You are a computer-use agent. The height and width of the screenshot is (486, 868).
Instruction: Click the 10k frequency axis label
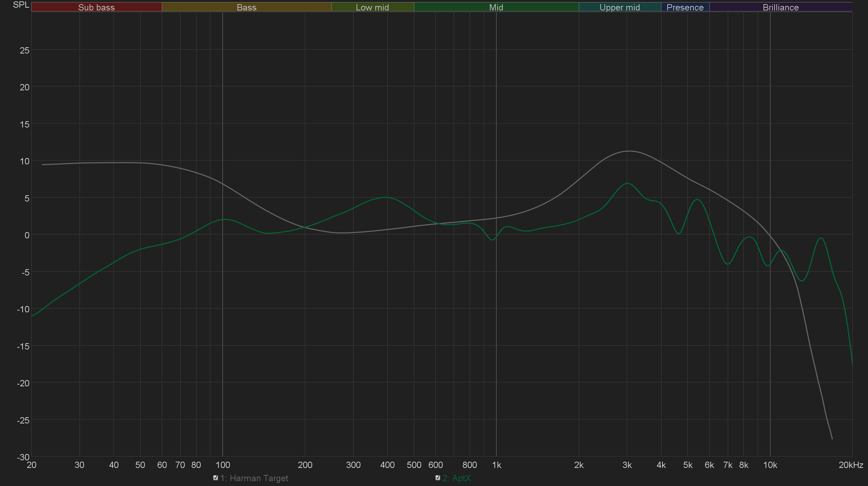tap(770, 465)
